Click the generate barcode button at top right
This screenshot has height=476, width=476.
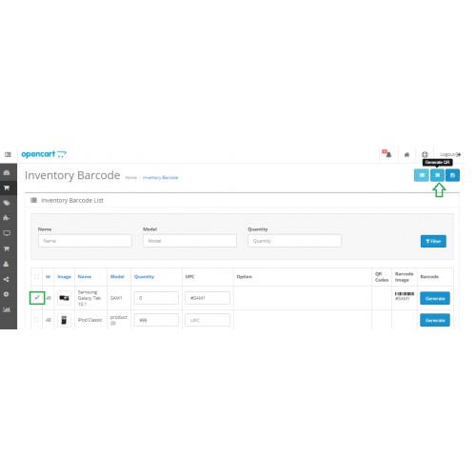coord(422,175)
